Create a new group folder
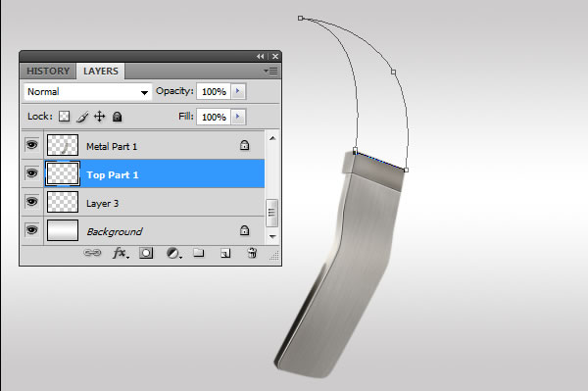This screenshot has width=588, height=391. click(199, 253)
